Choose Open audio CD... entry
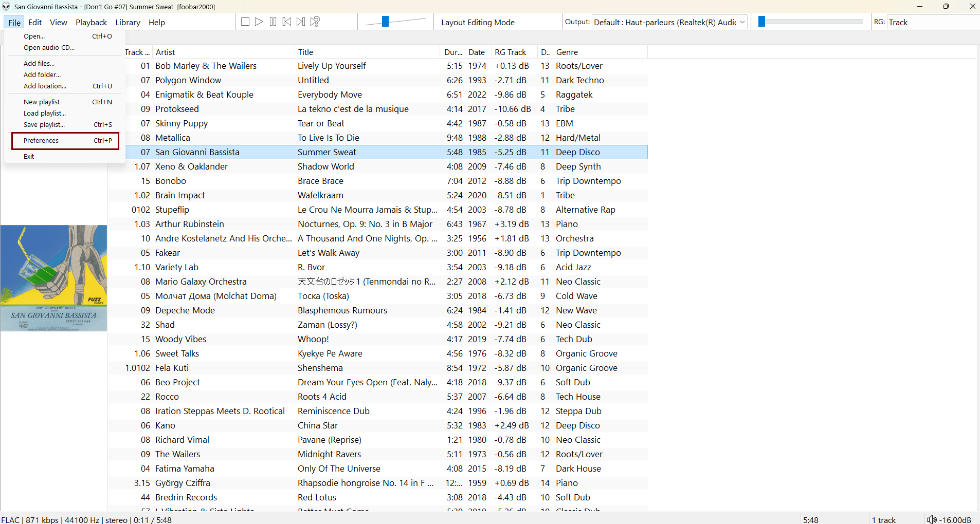This screenshot has height=524, width=980. (65, 47)
